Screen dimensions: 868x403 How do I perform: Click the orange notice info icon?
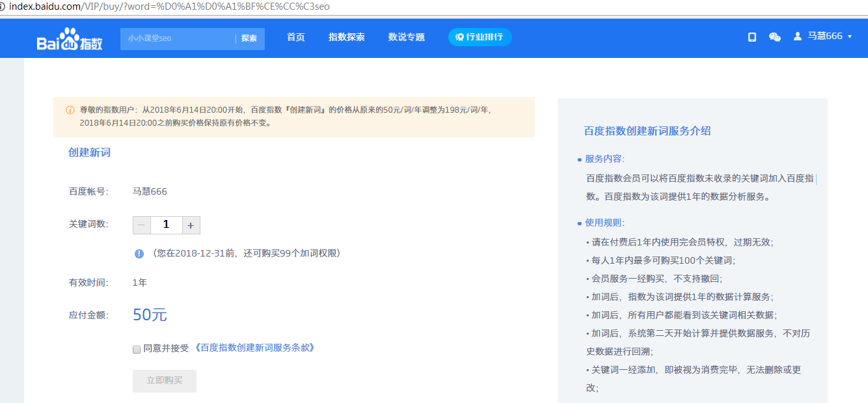pyautogui.click(x=70, y=110)
